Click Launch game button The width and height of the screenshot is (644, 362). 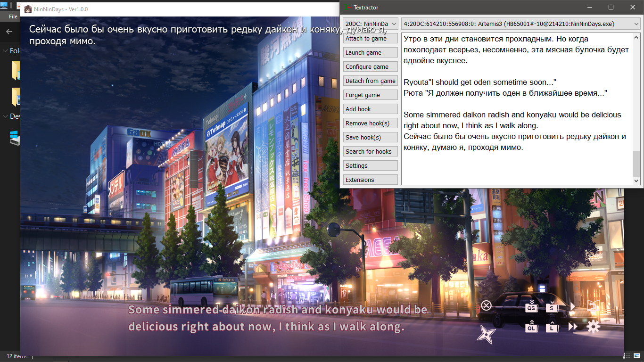click(371, 53)
